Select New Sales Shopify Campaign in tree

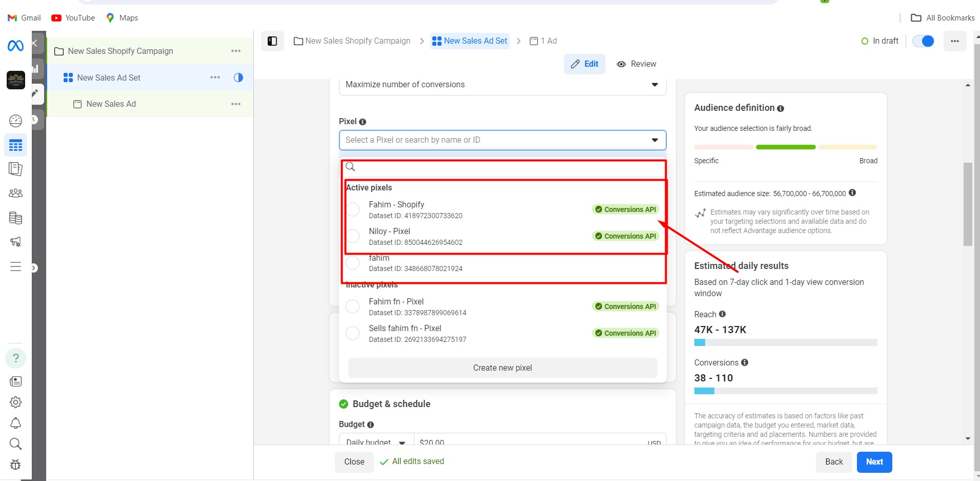[x=121, y=51]
